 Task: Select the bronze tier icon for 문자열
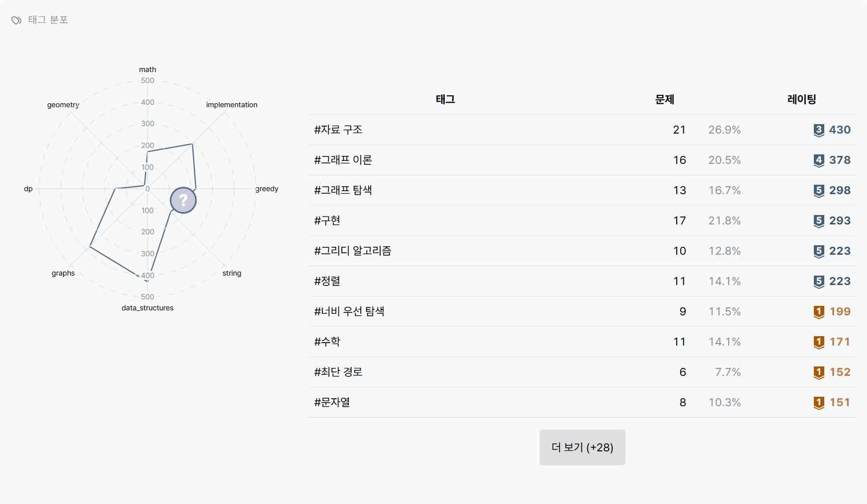point(819,402)
